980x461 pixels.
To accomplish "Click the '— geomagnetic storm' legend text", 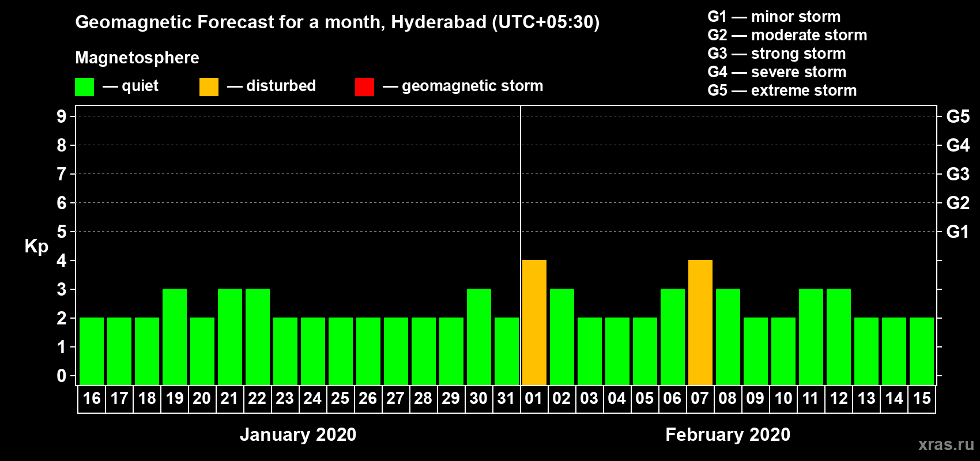I will click(x=463, y=86).
